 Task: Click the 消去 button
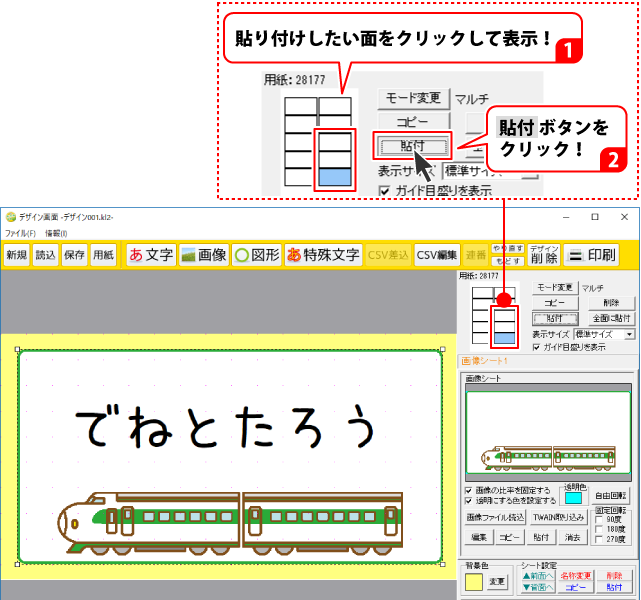coord(573,537)
